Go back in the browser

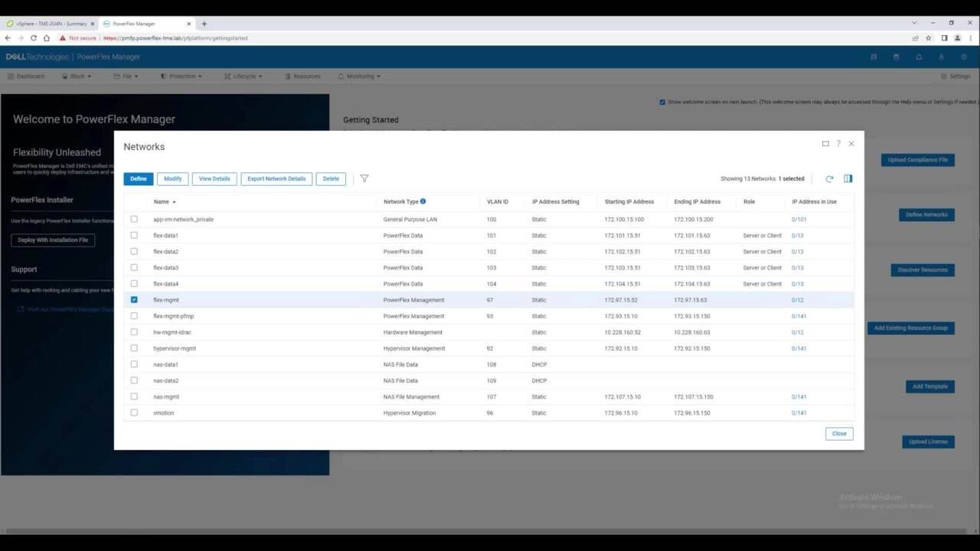8,37
